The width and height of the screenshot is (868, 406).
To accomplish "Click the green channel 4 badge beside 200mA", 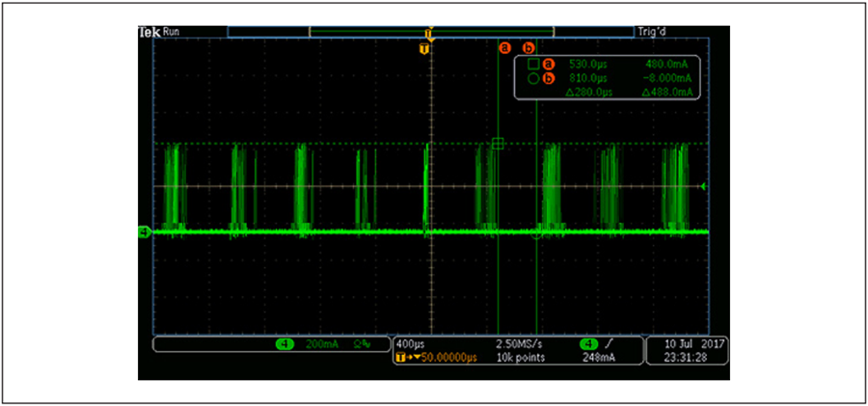I will [x=284, y=344].
